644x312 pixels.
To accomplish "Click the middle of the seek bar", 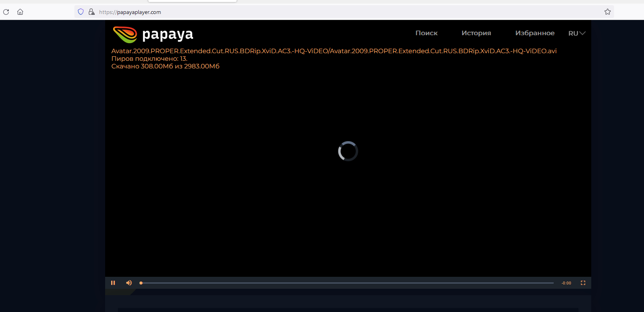I will pos(347,283).
